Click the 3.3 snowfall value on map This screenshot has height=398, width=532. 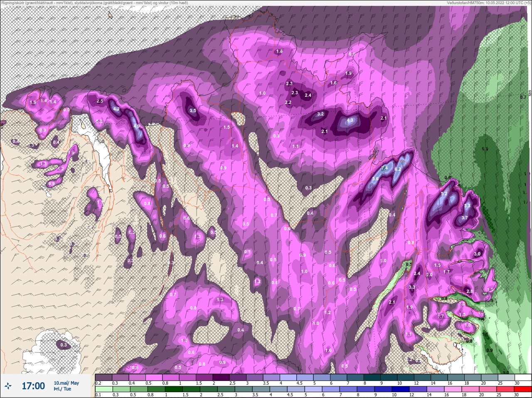point(412,287)
